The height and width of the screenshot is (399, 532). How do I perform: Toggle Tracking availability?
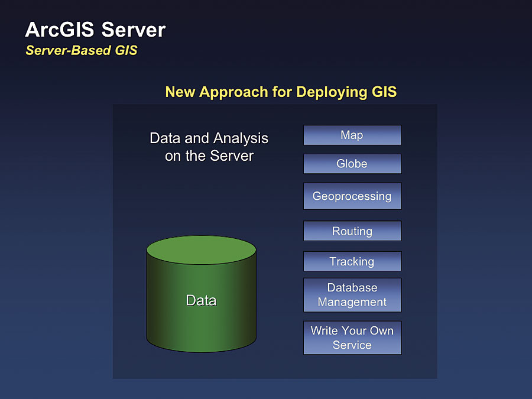(352, 261)
